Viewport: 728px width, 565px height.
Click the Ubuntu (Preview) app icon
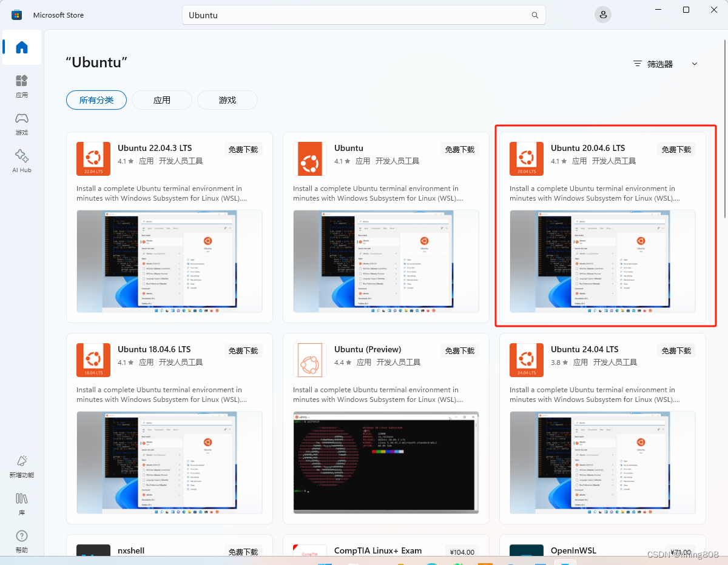tap(310, 360)
